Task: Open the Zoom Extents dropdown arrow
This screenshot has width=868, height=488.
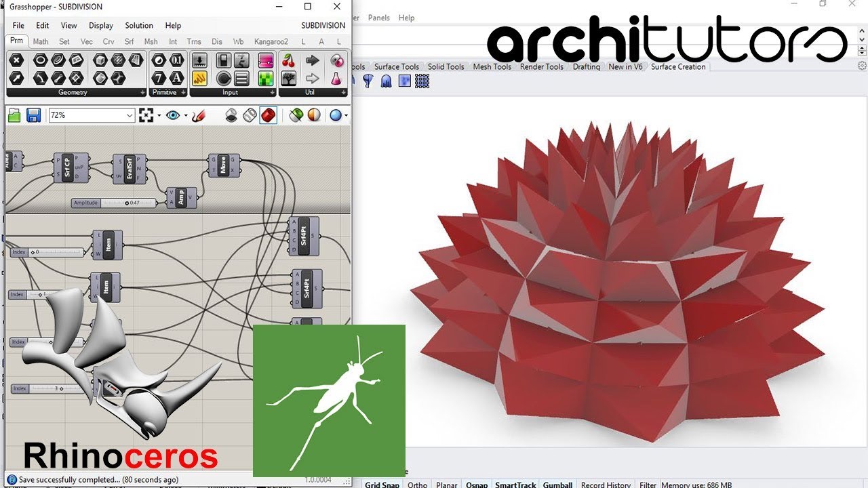Action: point(159,116)
